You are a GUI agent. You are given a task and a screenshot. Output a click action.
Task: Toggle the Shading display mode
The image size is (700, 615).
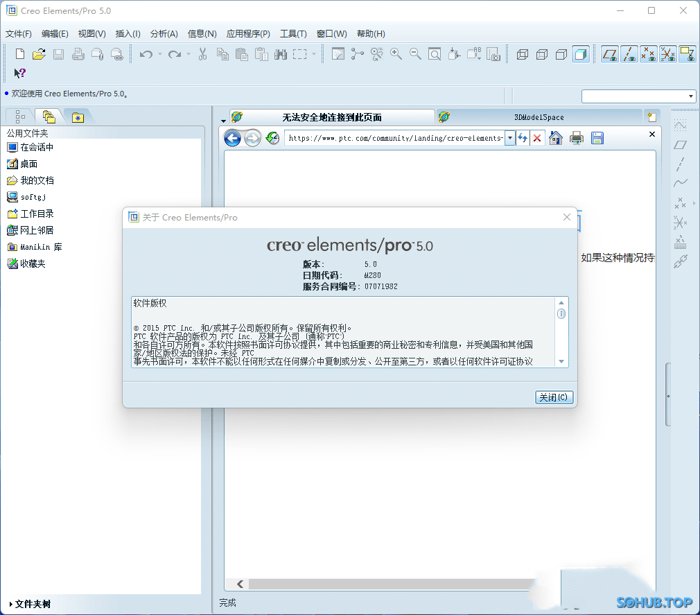581,54
